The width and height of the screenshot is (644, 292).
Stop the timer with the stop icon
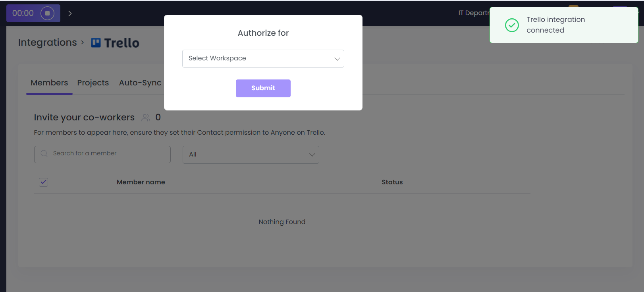point(47,13)
